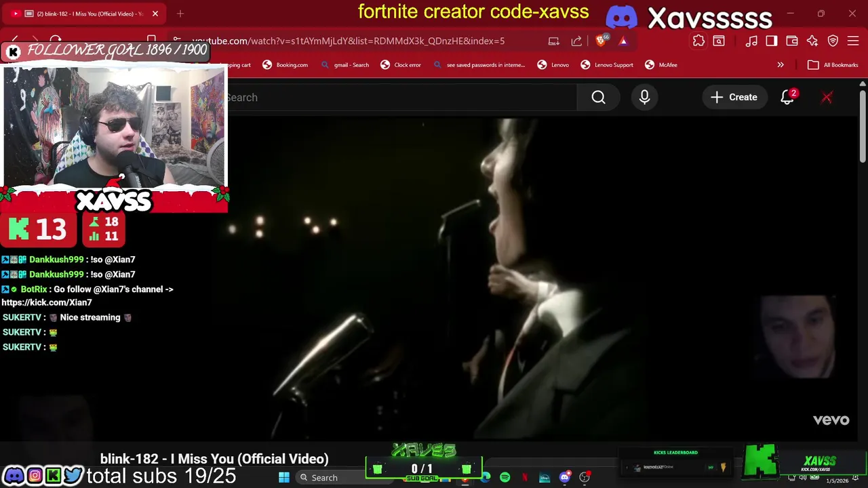
Task: Open Leo AI sparkle icon
Action: point(812,41)
